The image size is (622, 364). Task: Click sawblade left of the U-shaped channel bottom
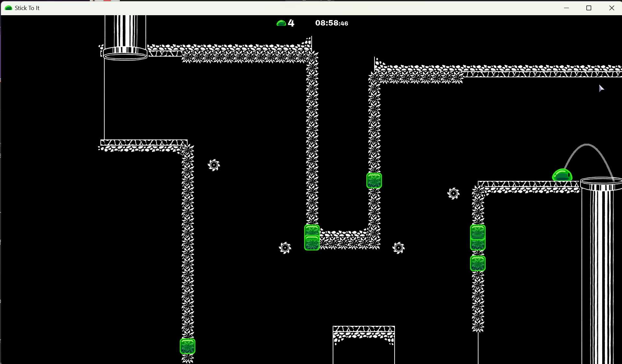click(x=285, y=248)
